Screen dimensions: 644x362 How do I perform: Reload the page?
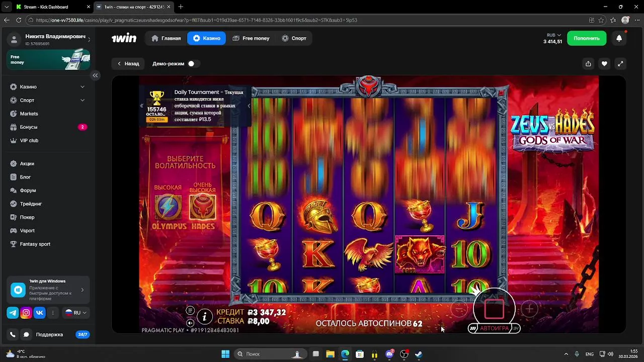point(19,20)
